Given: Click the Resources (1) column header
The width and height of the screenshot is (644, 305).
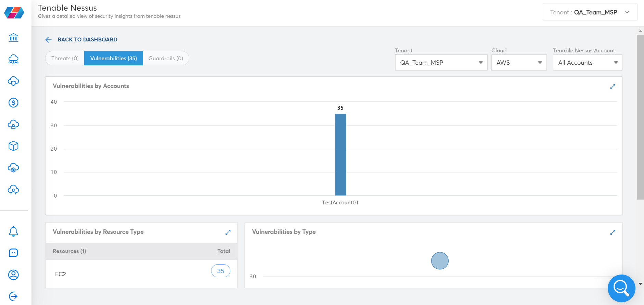Looking at the screenshot, I should 69,251.
